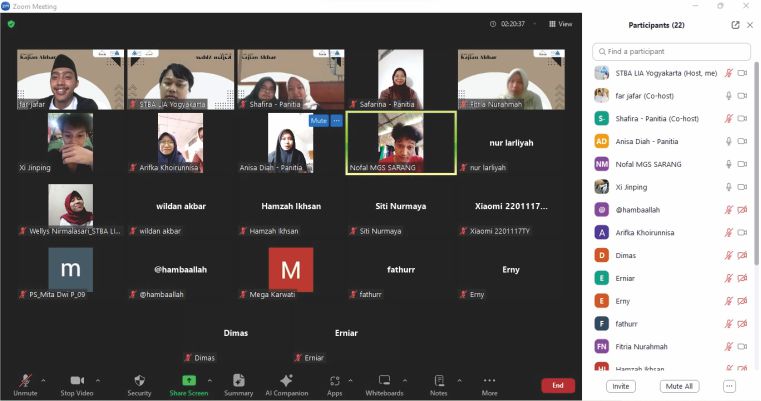Screen dimensions: 761x401
Task: Launch the AI Companion
Action: [x=286, y=384]
